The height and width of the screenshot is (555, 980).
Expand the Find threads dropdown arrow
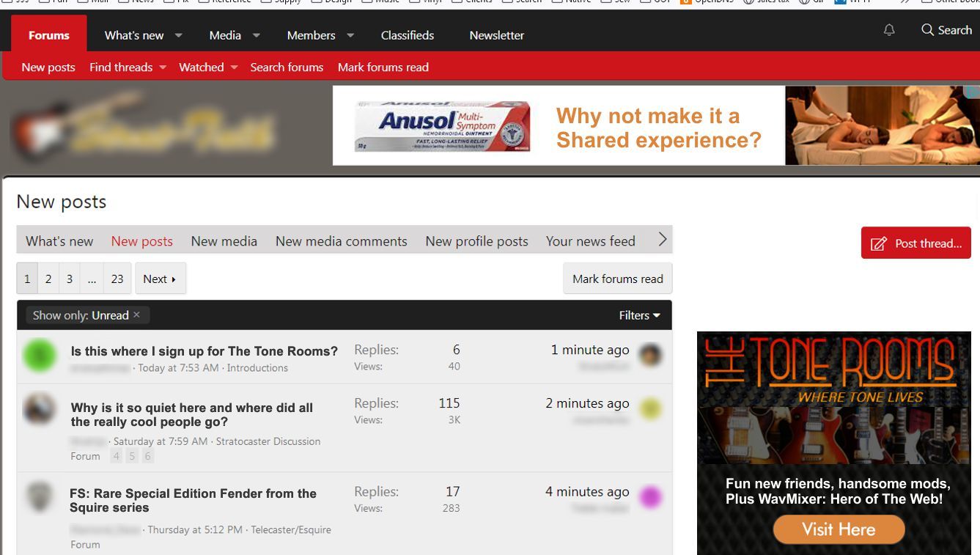coord(163,67)
